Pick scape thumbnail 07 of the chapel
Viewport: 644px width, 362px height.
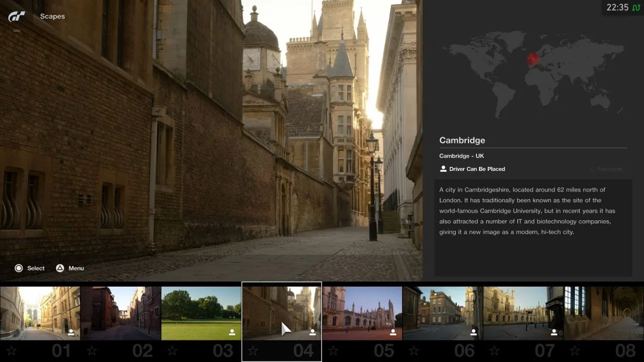523,313
